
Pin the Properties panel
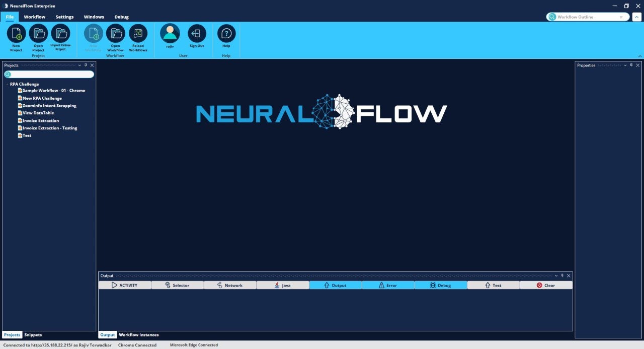tap(631, 65)
